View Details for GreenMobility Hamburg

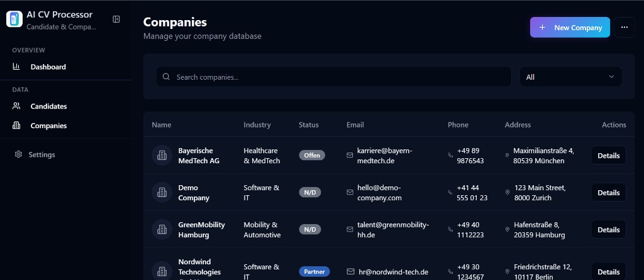[x=608, y=230]
